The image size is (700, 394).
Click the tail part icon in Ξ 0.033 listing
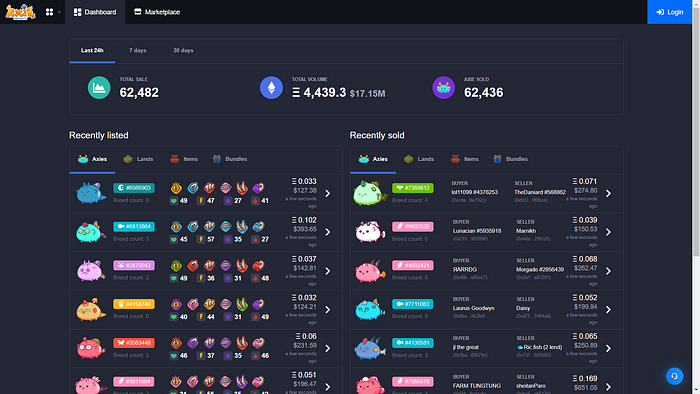point(258,188)
